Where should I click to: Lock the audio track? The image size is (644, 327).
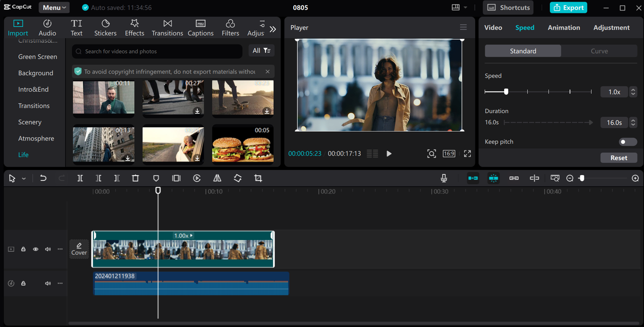[23, 283]
